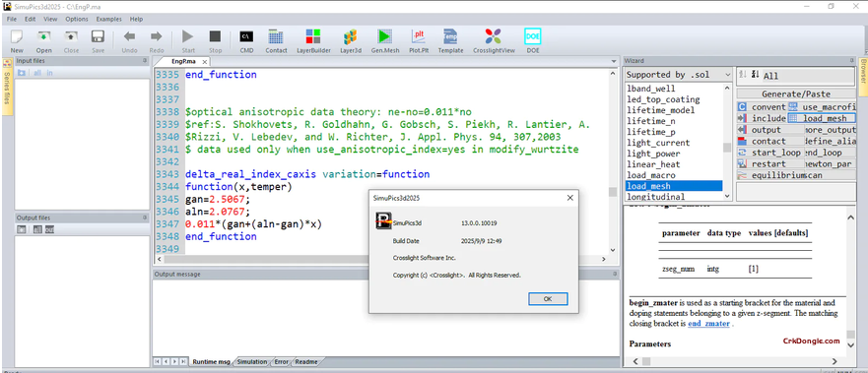
Task: Click OK in the SimuPics3d2025 dialog
Action: [548, 298]
